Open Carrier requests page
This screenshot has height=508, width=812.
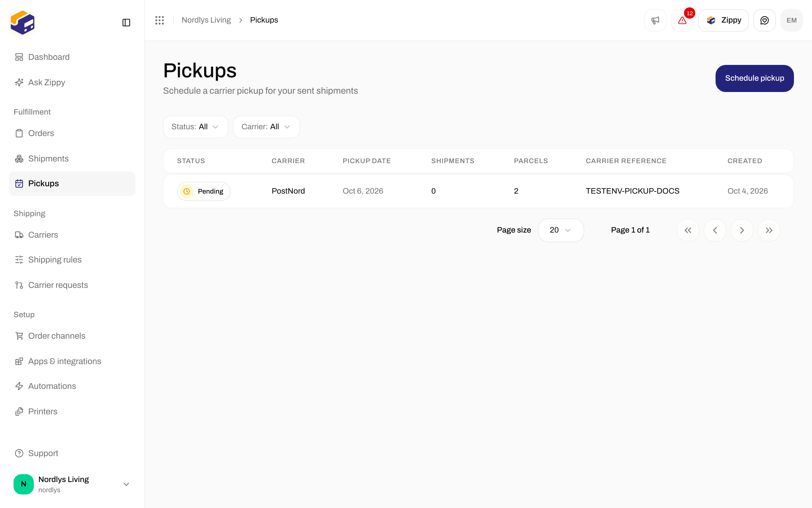pos(72,285)
